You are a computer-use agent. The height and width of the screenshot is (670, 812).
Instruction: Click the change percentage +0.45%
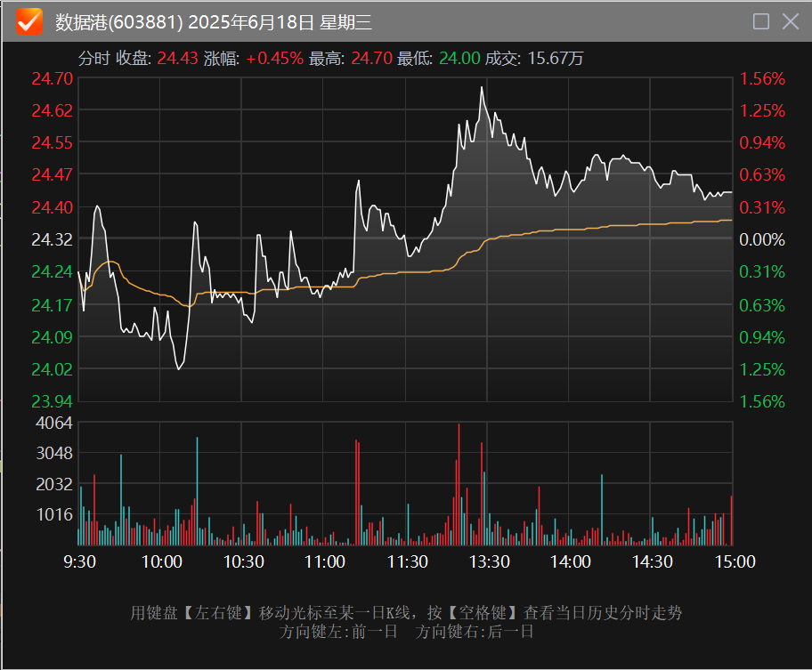(x=274, y=58)
